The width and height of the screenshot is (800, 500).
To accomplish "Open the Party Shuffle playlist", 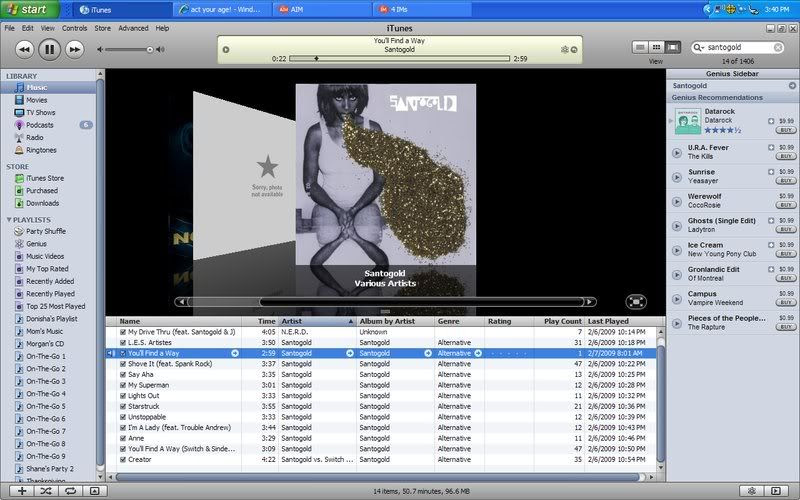I will coord(48,231).
